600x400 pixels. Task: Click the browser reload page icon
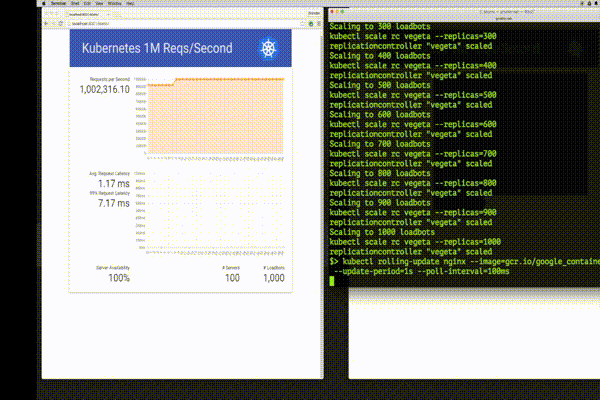(x=60, y=24)
